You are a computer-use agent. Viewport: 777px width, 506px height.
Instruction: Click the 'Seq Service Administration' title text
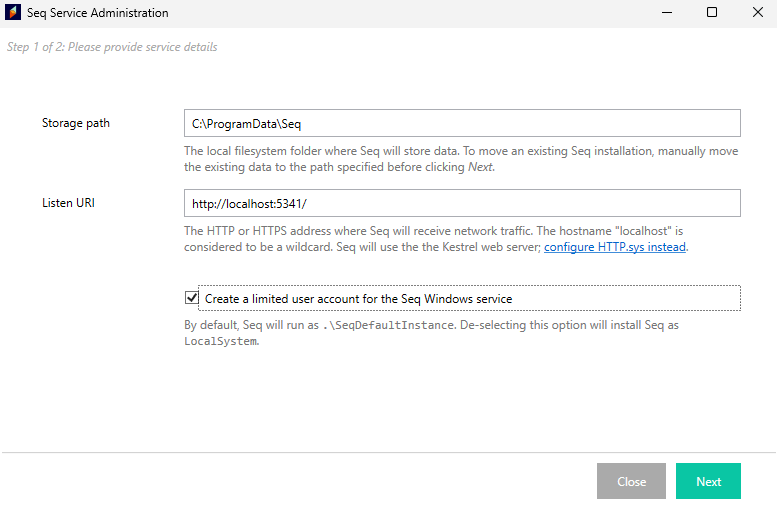(98, 13)
